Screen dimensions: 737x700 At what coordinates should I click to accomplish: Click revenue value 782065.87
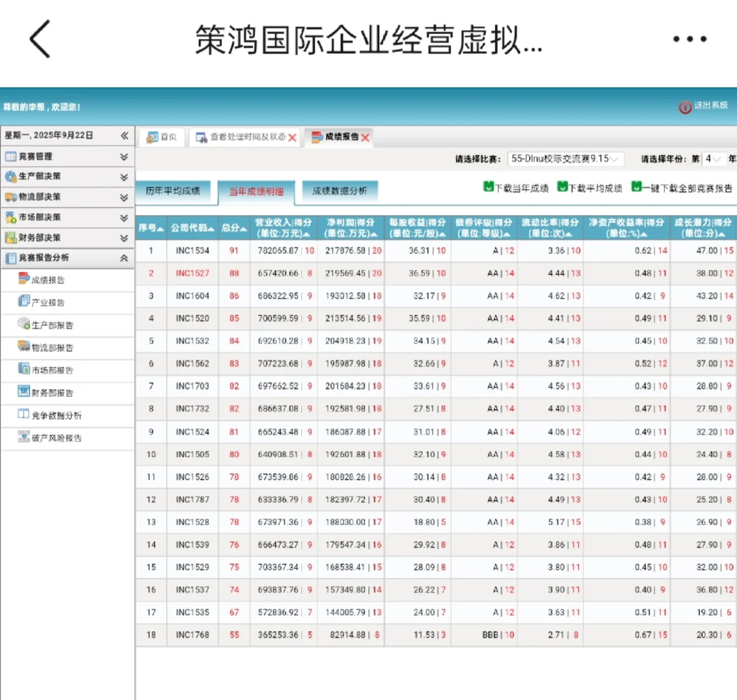coord(278,251)
